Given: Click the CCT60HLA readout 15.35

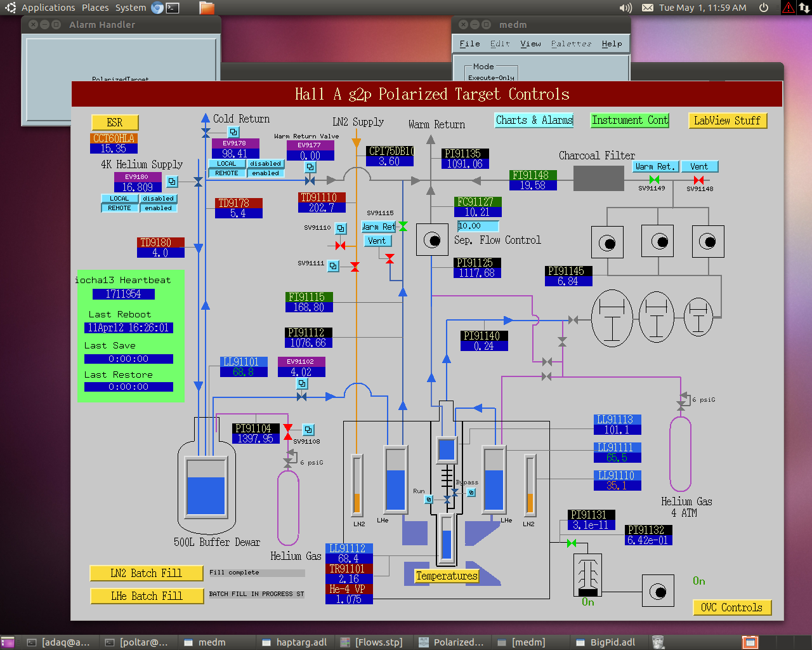Looking at the screenshot, I should 114,148.
